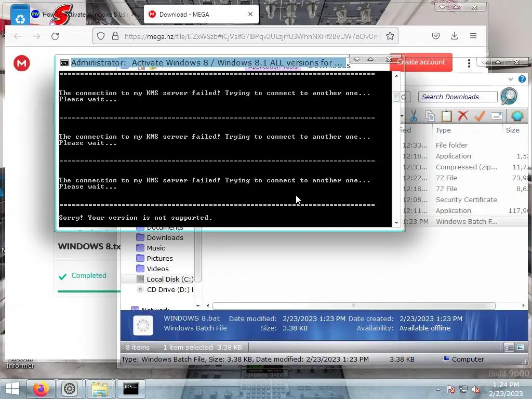The image size is (532, 399).
Task: Click the Action Center flag icon
Action: click(450, 389)
